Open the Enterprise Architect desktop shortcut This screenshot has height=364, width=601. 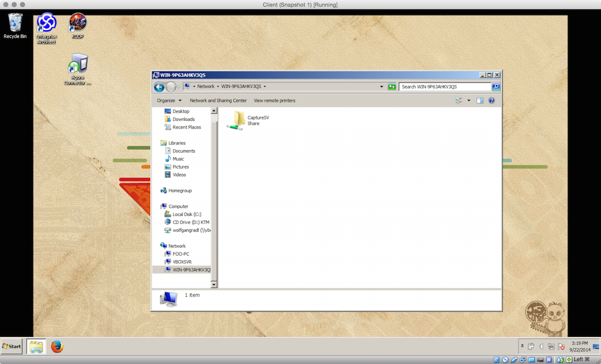coord(46,28)
